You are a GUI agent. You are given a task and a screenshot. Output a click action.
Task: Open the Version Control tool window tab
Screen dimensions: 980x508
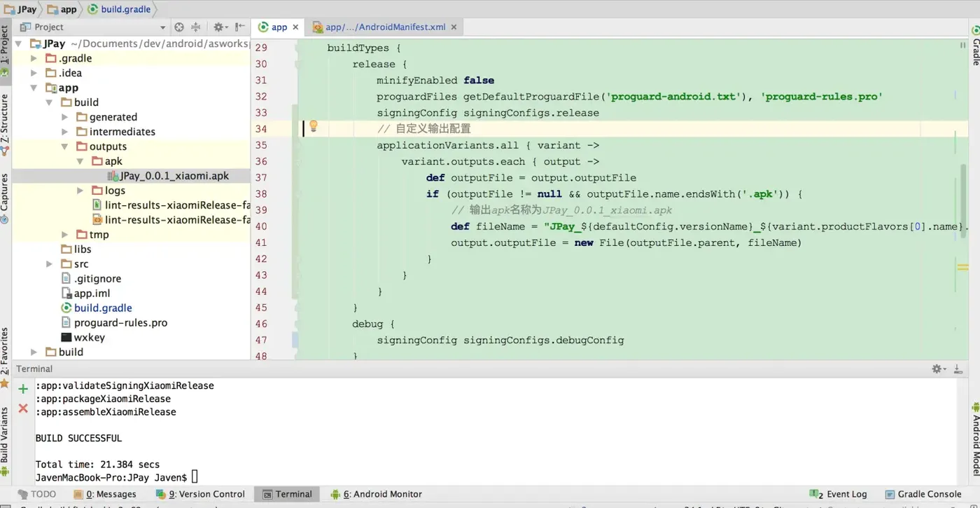[x=201, y=494]
